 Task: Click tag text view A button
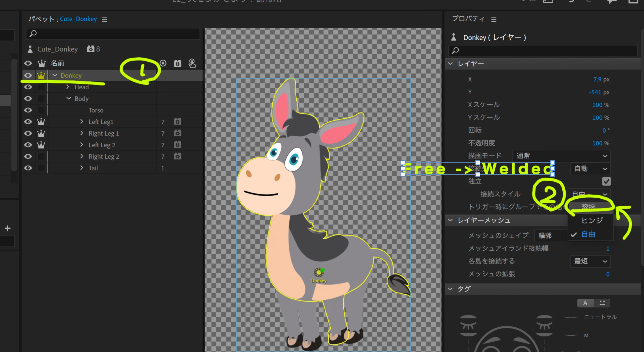click(585, 303)
